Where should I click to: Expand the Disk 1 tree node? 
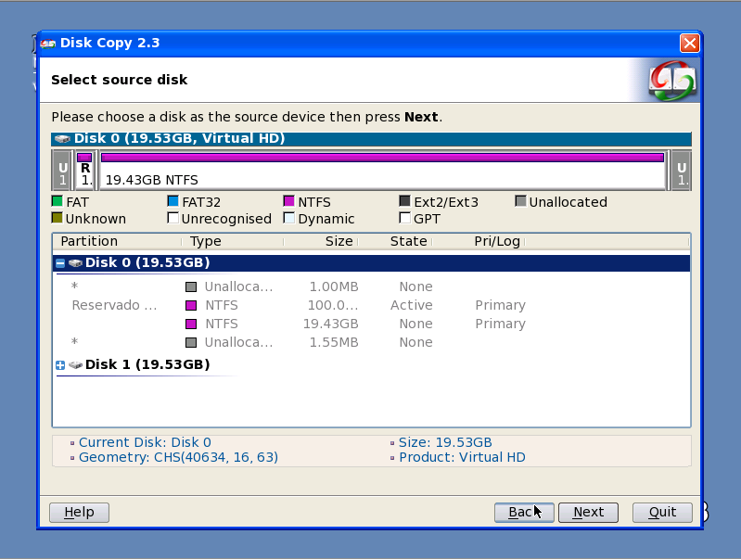pyautogui.click(x=60, y=364)
